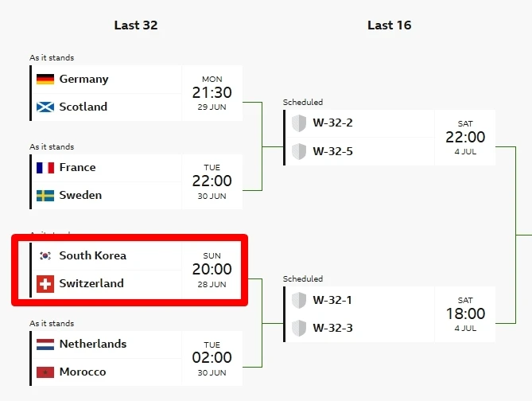The height and width of the screenshot is (401, 532).
Task: Click the Morocco flag icon
Action: point(45,372)
